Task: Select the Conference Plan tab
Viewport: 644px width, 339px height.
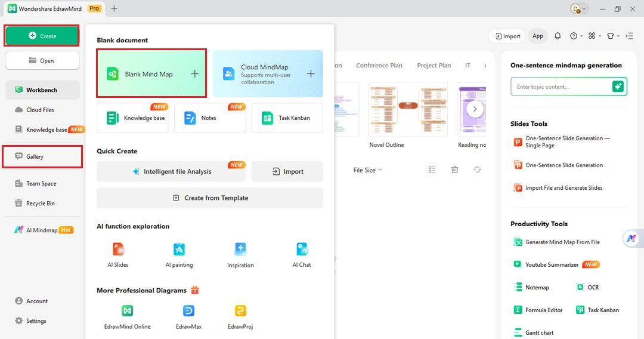Action: point(379,65)
